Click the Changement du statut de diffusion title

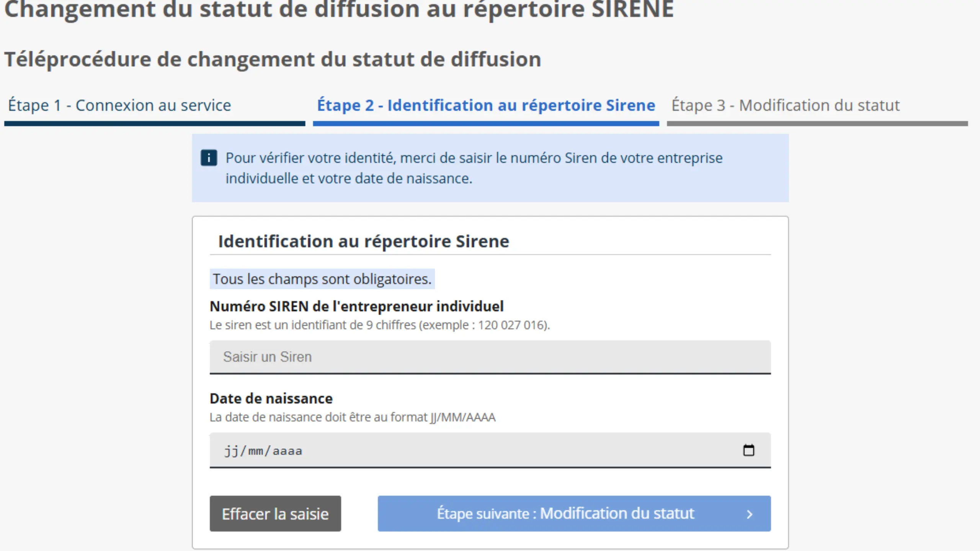point(339,10)
